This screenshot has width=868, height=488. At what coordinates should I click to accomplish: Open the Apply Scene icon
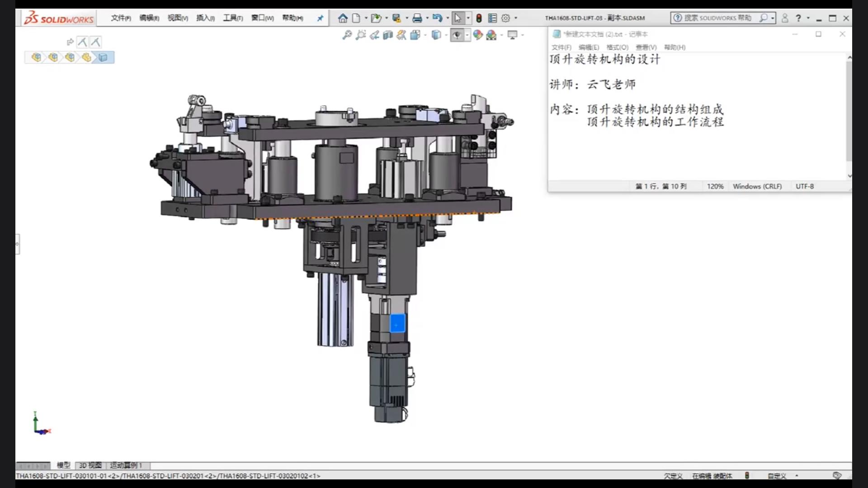[491, 35]
